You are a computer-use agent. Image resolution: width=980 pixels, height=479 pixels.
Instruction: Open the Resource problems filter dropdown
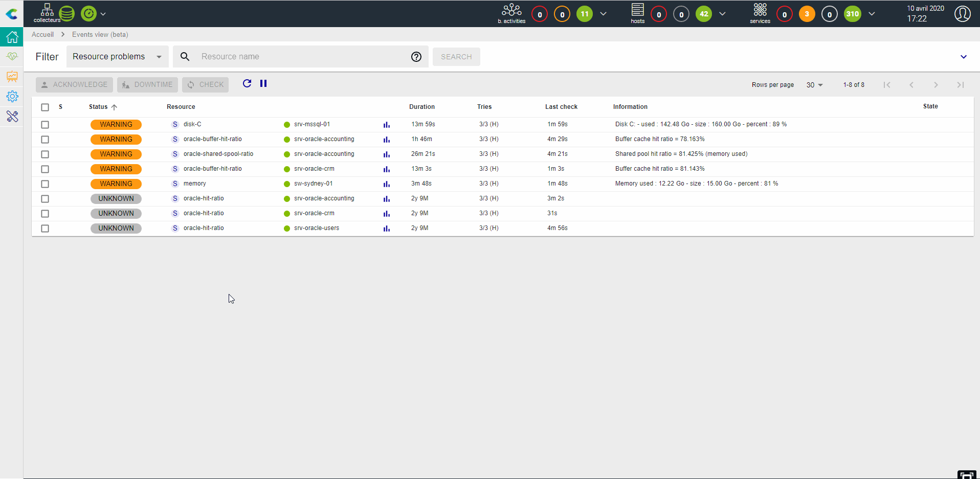(118, 57)
